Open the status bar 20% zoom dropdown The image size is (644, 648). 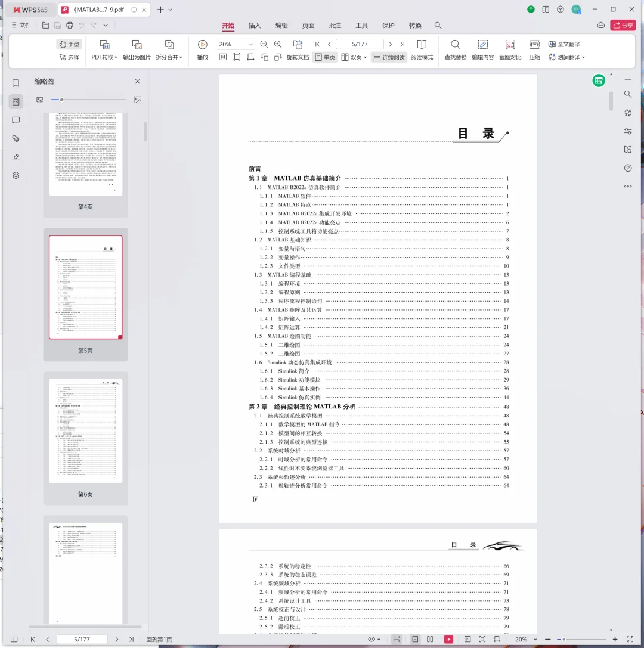[x=535, y=639]
